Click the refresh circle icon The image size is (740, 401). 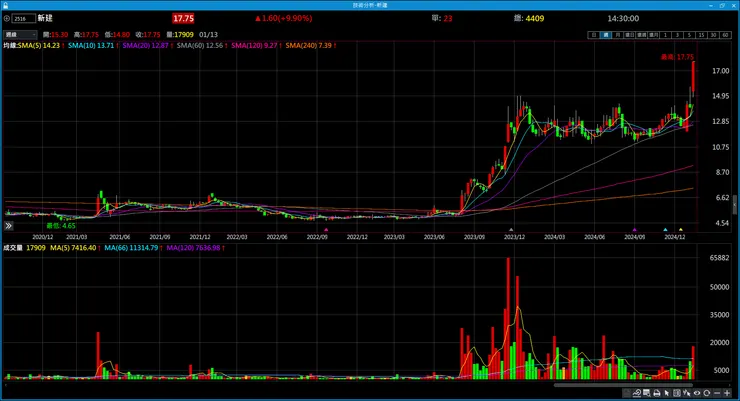pos(706,393)
